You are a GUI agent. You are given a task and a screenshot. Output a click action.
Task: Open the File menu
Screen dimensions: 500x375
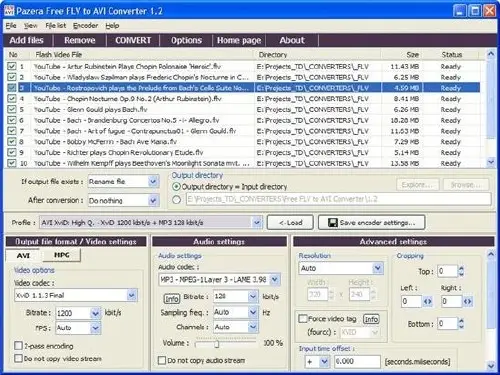(11, 26)
